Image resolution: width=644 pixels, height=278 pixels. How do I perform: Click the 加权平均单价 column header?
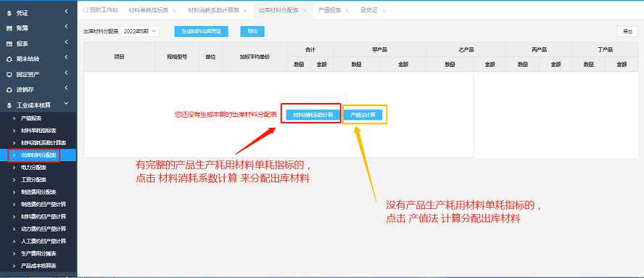coord(255,57)
